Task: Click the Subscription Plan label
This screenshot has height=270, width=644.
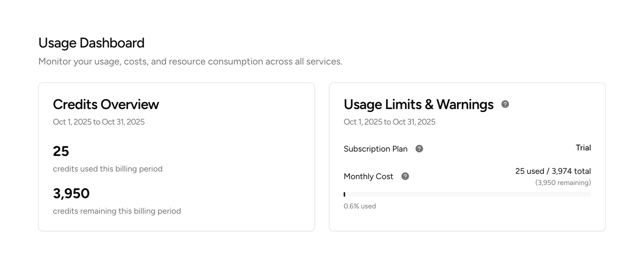Action: coord(375,149)
